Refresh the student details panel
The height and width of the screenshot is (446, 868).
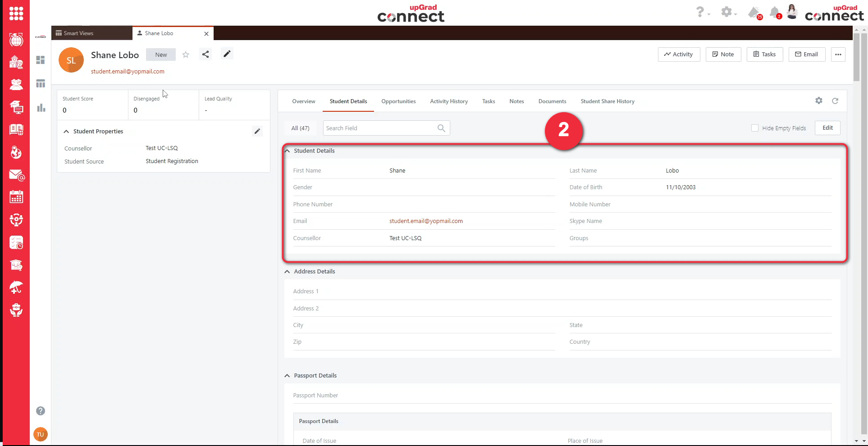pos(835,101)
